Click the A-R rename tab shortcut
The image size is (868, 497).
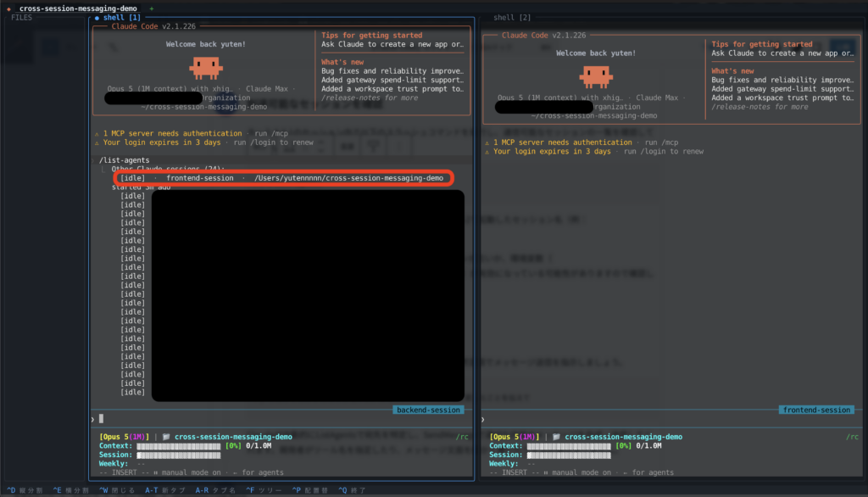tap(215, 490)
